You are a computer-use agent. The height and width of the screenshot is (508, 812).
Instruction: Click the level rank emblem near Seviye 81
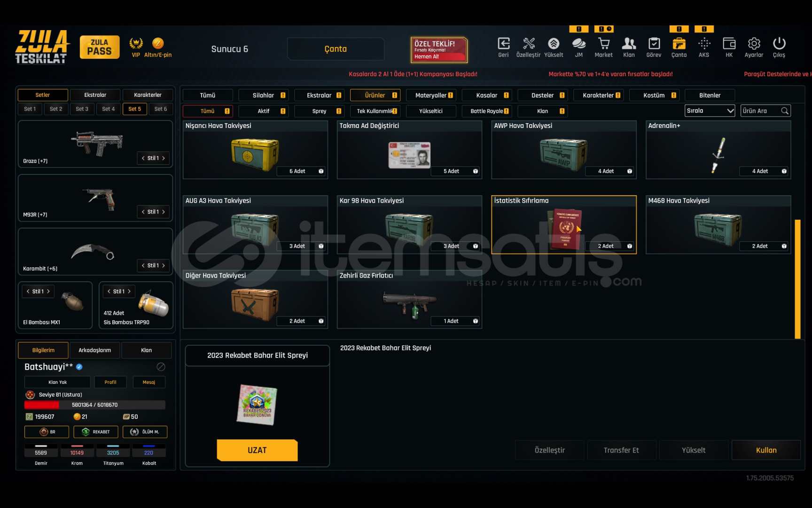click(x=30, y=395)
